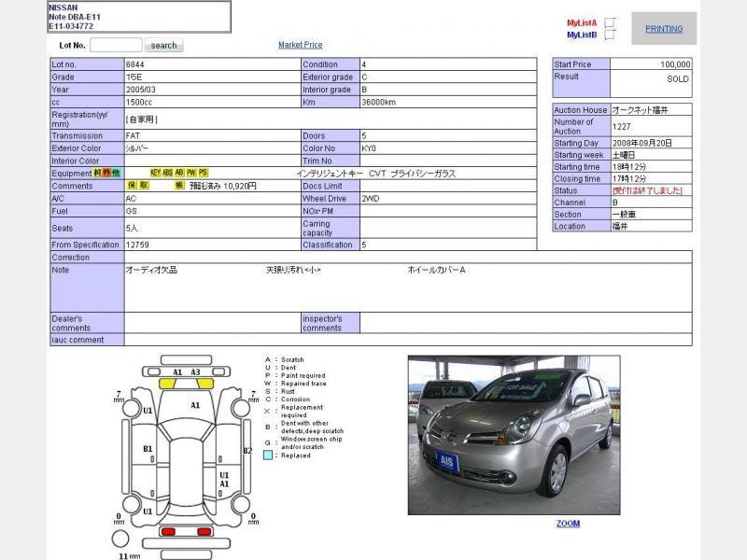
Task: Click the car damage diagram roof area
Action: coord(186,471)
